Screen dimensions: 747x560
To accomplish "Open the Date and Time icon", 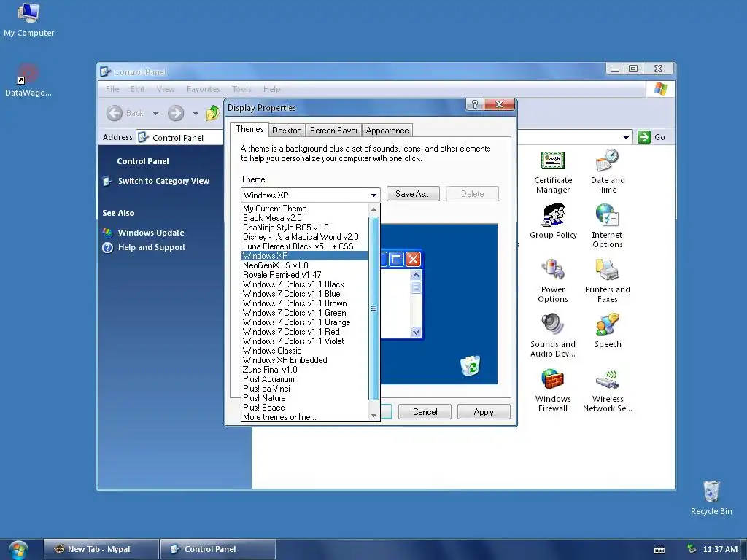I will coord(608,161).
